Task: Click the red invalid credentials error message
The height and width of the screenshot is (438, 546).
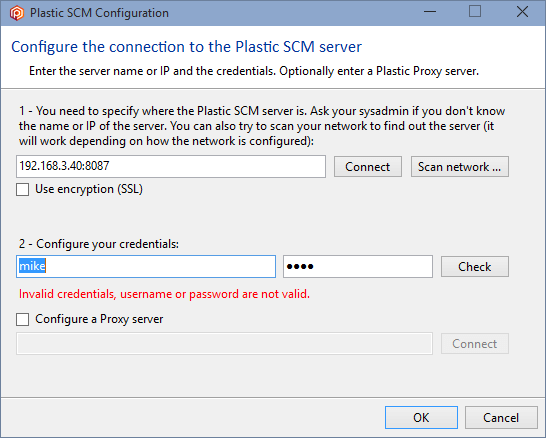Action: click(164, 294)
